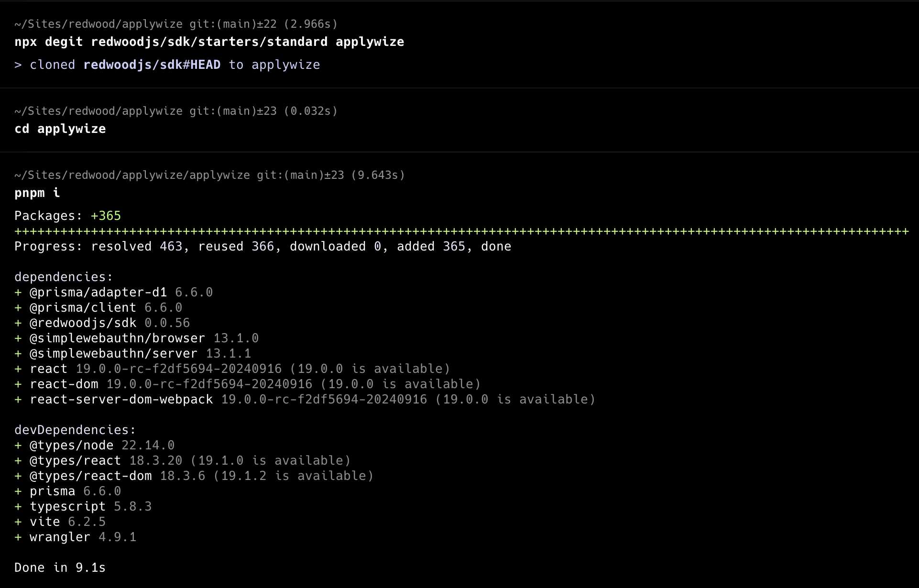Image resolution: width=919 pixels, height=588 pixels.
Task: Click the react-server-dom-webpack entry
Action: click(x=121, y=399)
